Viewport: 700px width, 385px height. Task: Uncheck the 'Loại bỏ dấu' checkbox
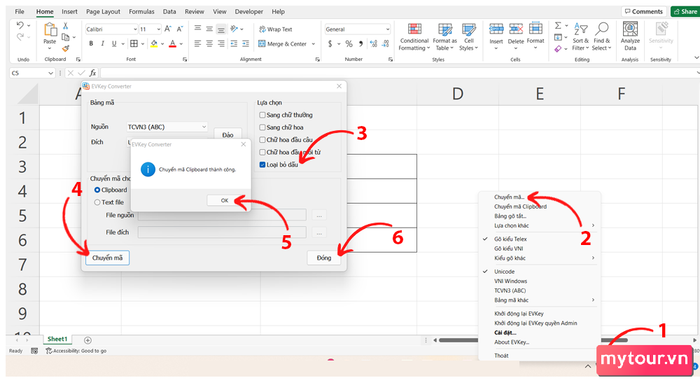[262, 165]
